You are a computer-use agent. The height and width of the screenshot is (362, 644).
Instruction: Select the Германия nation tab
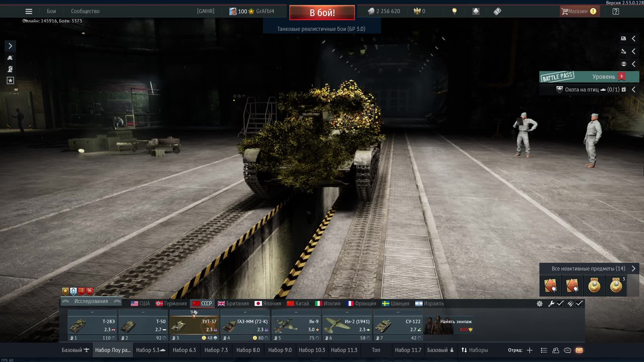pyautogui.click(x=171, y=304)
